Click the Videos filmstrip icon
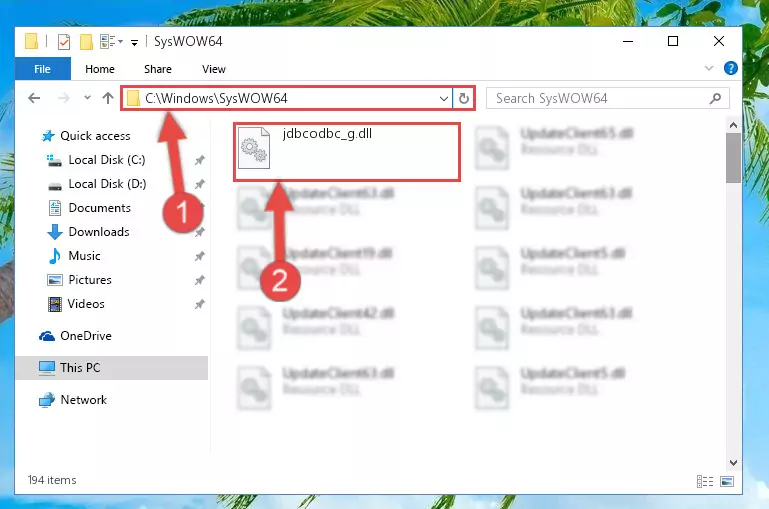Viewport: 769px width, 509px height. (55, 304)
